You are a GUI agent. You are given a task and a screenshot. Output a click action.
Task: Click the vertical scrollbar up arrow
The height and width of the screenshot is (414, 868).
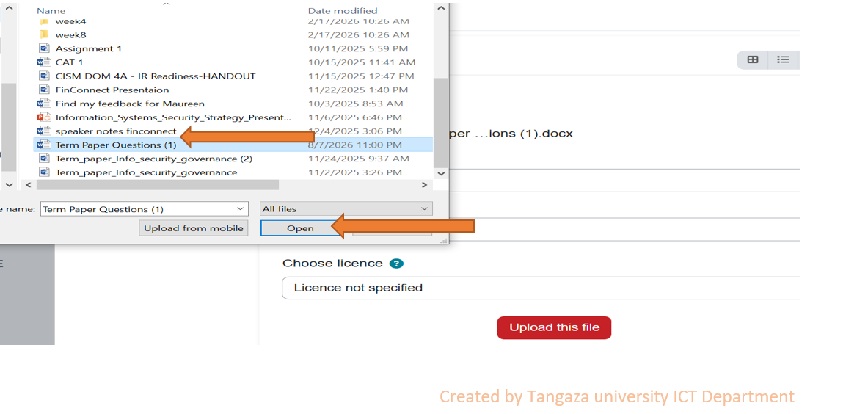441,10
